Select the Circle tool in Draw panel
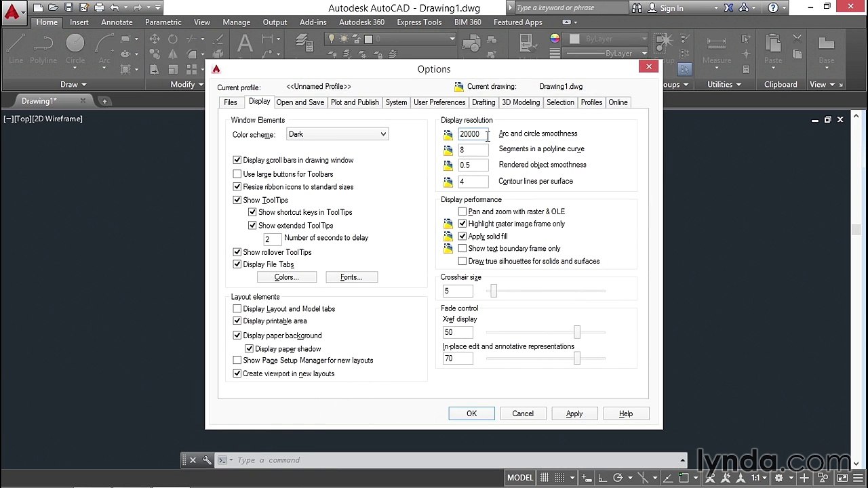This screenshot has height=488, width=868. point(75,49)
